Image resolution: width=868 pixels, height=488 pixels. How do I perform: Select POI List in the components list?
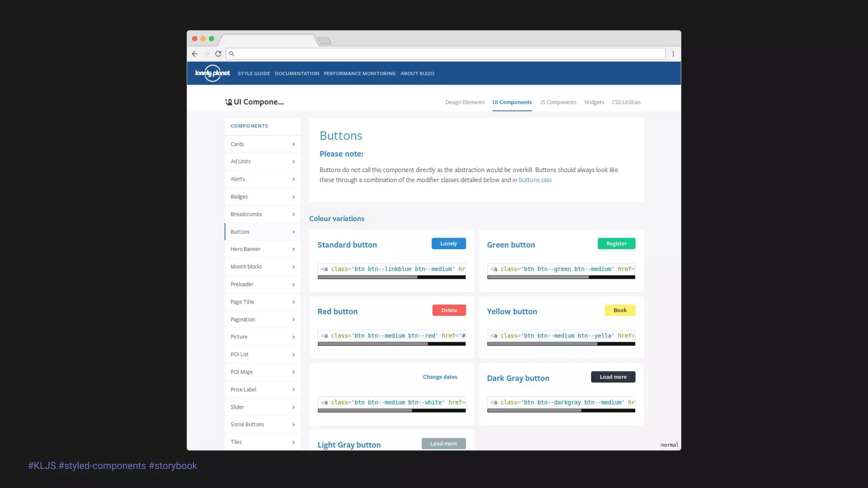pos(262,355)
